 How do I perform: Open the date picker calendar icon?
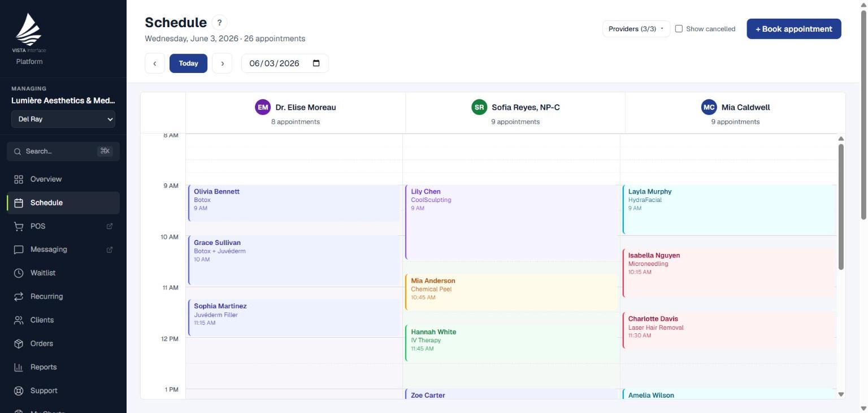[x=316, y=63]
